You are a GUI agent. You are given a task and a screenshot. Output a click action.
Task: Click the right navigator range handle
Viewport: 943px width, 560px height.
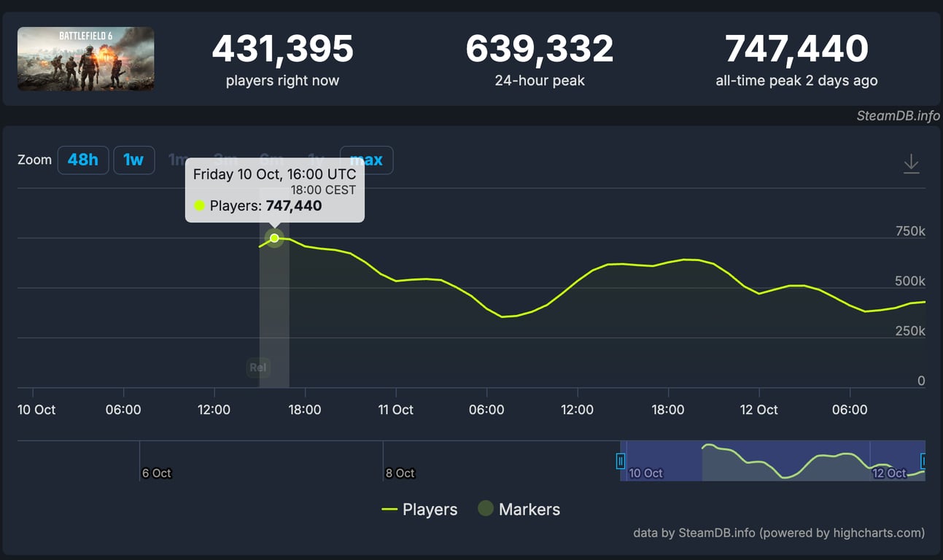tap(923, 461)
